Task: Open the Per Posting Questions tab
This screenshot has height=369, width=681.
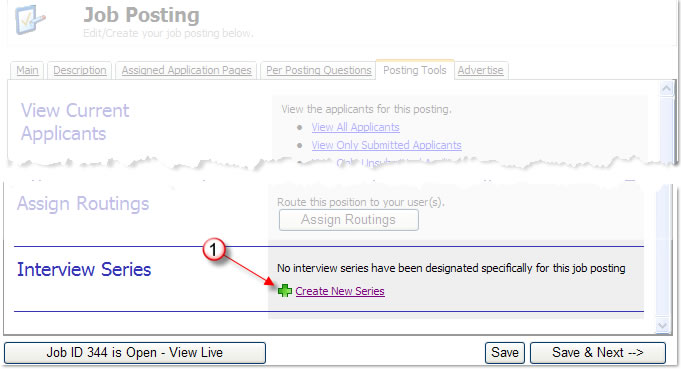Action: [318, 70]
